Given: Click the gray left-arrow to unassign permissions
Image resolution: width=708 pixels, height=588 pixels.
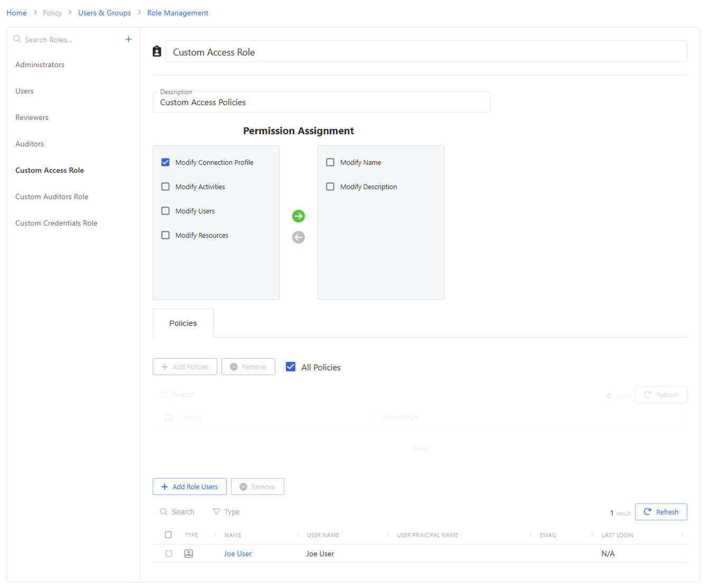Looking at the screenshot, I should click(299, 237).
